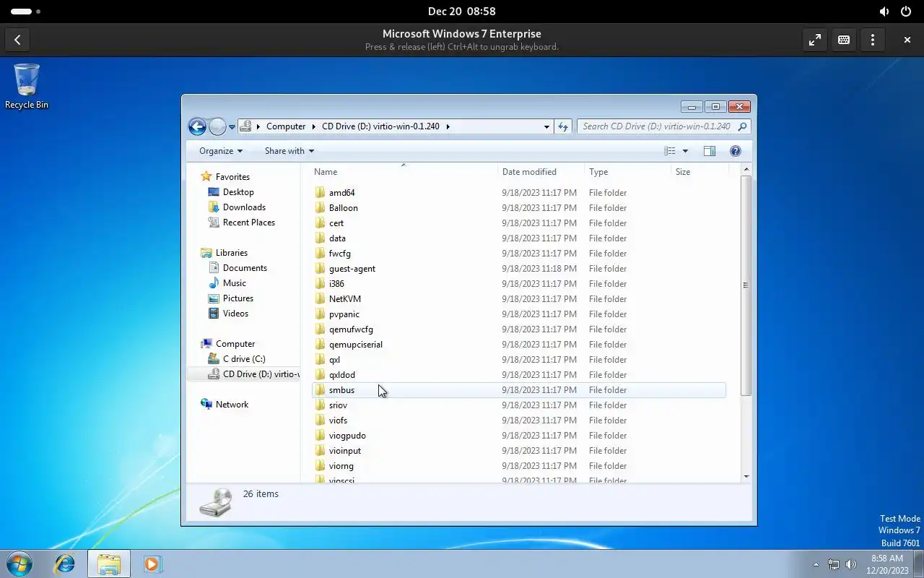Click the Forward navigation arrow in Explorer
Image resolution: width=924 pixels, height=578 pixels.
[x=217, y=126]
